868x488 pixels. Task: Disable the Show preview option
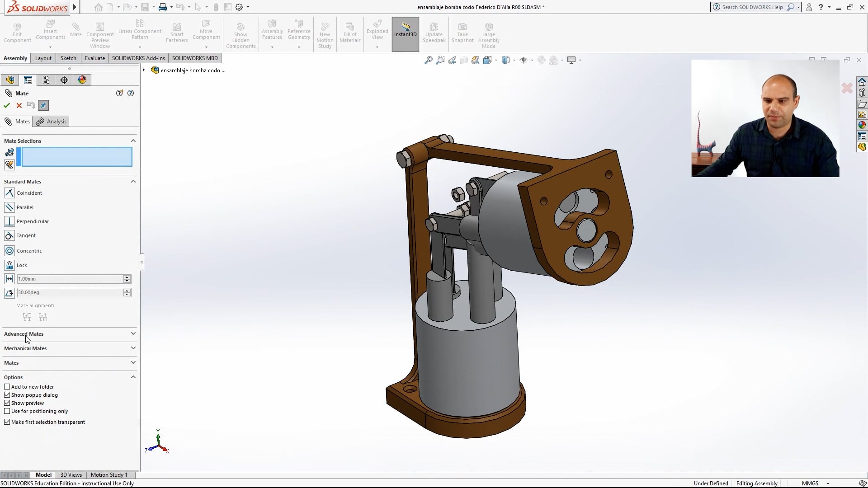[x=7, y=403]
